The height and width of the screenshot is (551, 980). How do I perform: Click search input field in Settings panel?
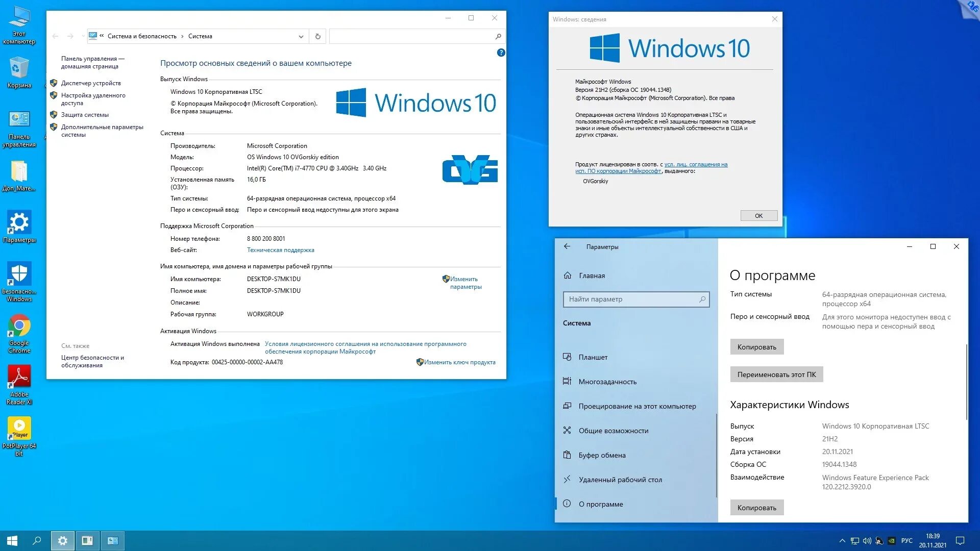click(635, 298)
